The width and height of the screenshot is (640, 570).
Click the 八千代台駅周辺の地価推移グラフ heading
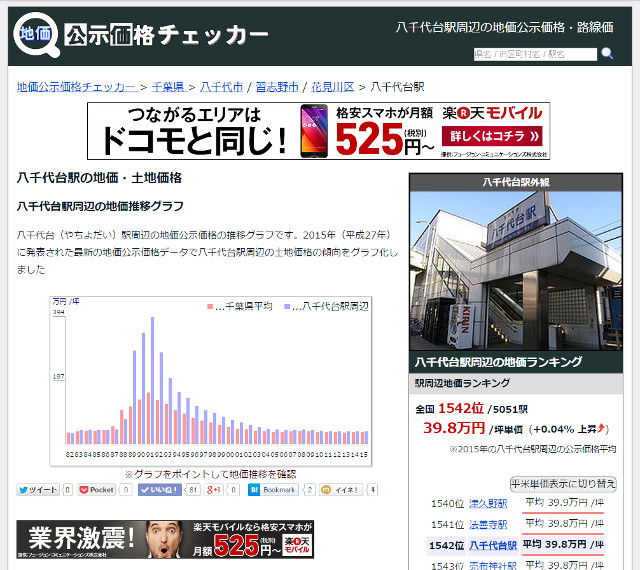click(100, 206)
